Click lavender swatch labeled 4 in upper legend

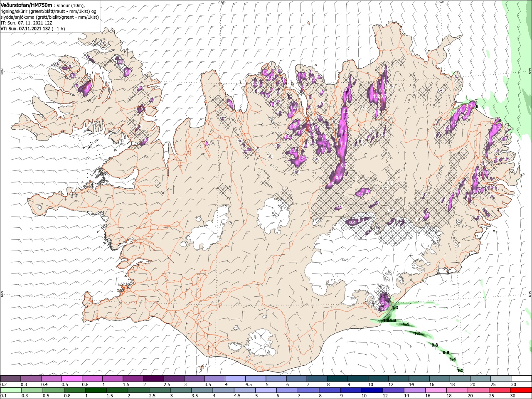(x=235, y=379)
